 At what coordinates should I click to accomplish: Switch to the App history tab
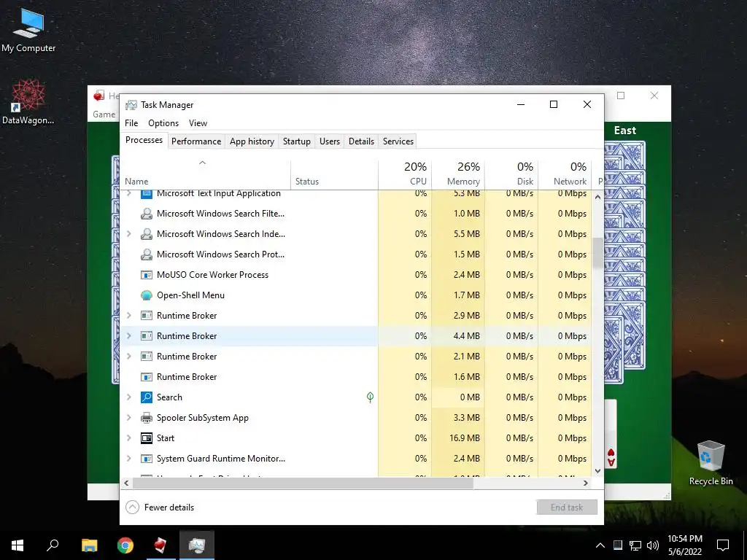coord(252,141)
